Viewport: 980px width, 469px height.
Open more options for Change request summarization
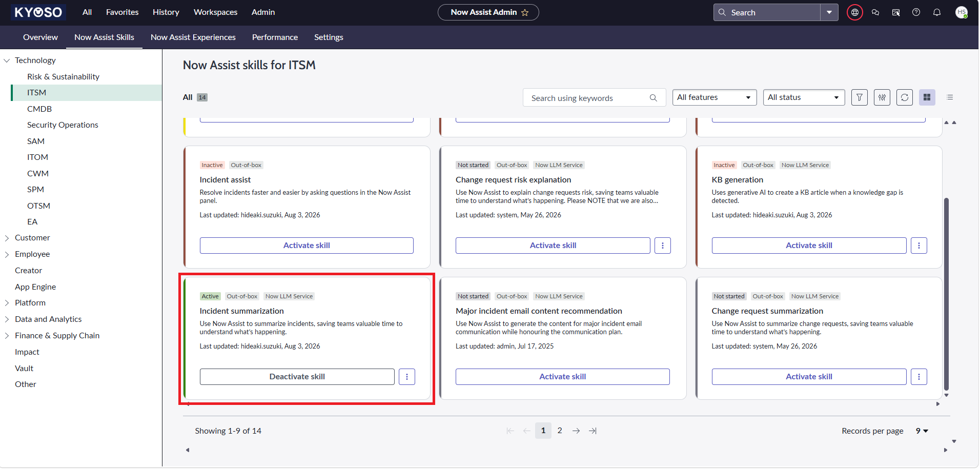pyautogui.click(x=919, y=377)
